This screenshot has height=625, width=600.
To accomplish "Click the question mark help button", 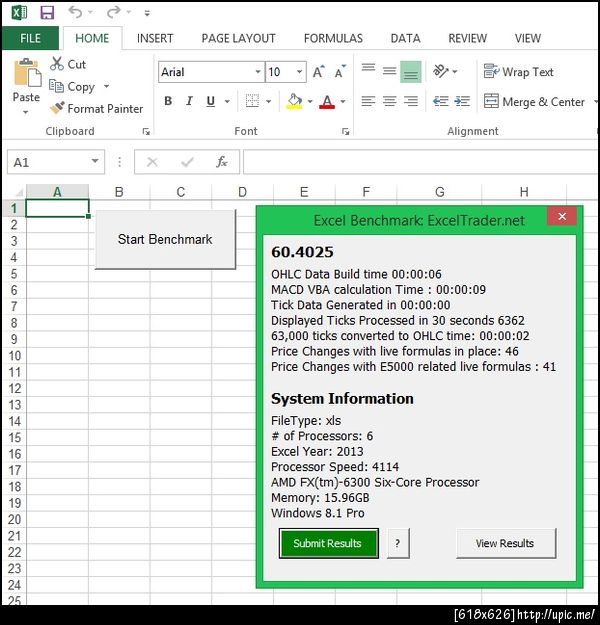I will click(x=398, y=543).
